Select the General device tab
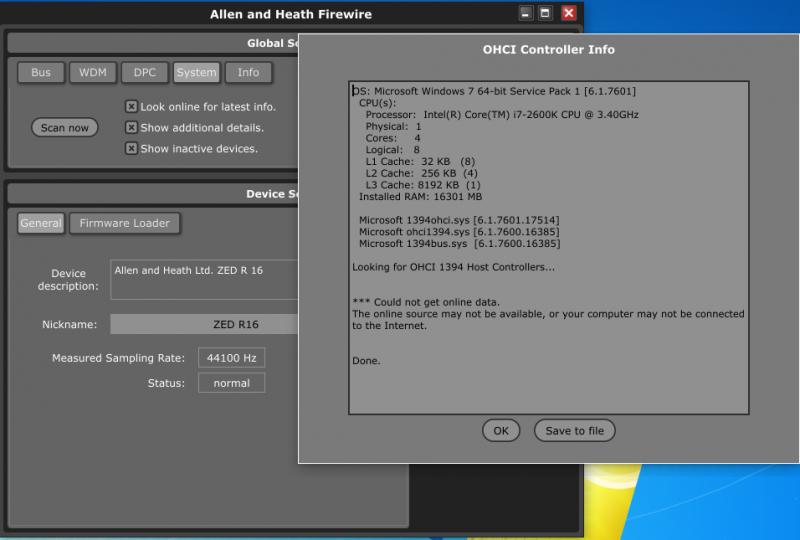Image resolution: width=800 pixels, height=540 pixels. [x=41, y=223]
